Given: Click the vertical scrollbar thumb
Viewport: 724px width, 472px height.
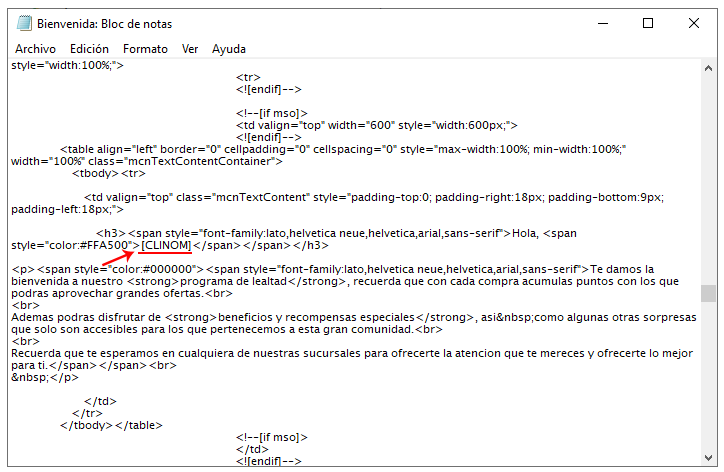Looking at the screenshot, I should click(x=708, y=293).
